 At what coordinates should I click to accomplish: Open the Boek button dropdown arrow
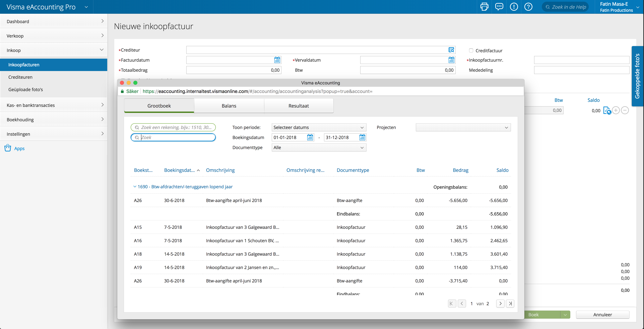click(x=565, y=315)
